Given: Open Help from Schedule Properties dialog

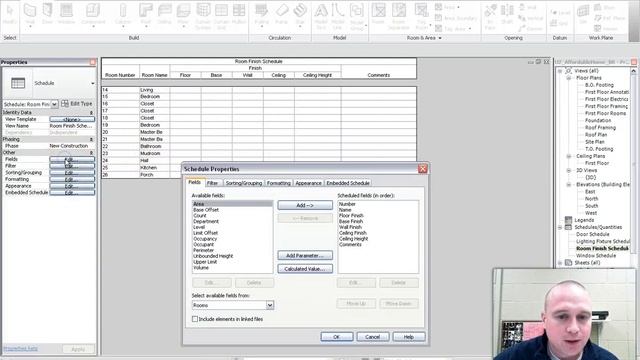Looking at the screenshot, I should (409, 337).
